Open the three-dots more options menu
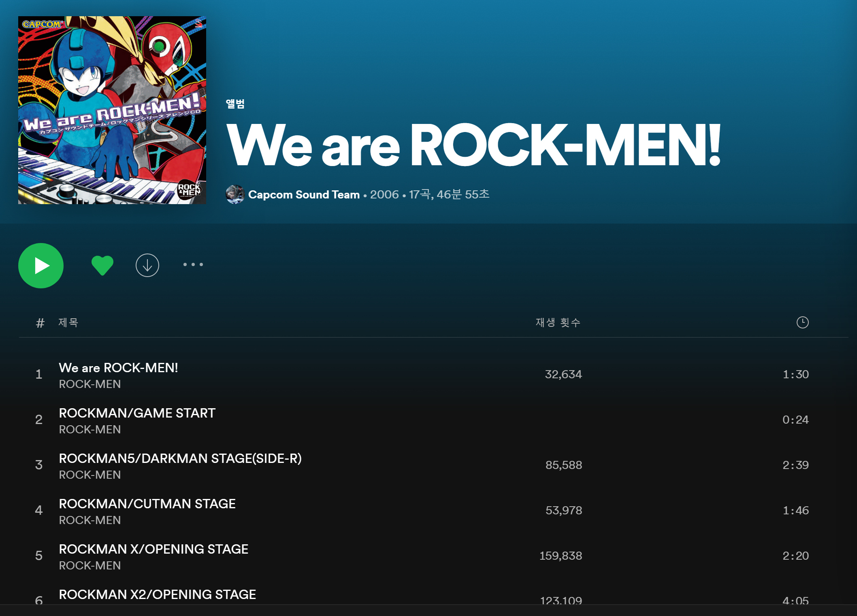The image size is (857, 616). point(193,264)
